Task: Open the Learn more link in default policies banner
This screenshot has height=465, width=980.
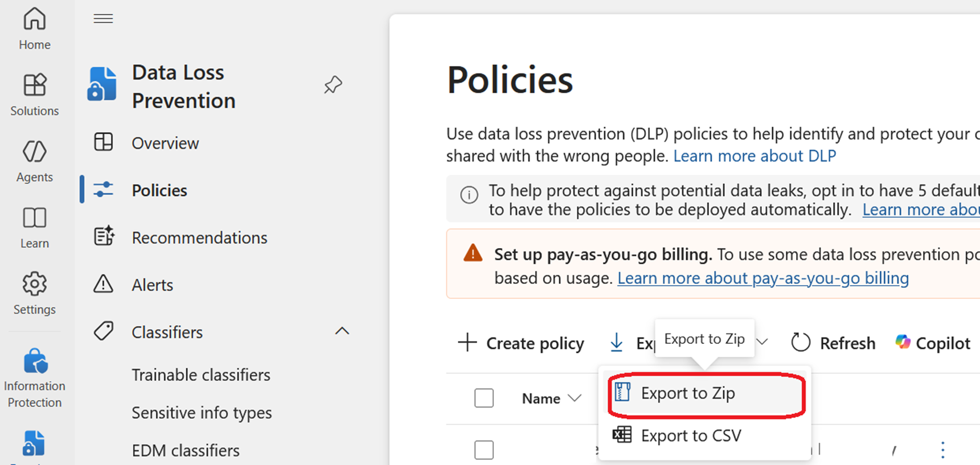Action: 921,209
